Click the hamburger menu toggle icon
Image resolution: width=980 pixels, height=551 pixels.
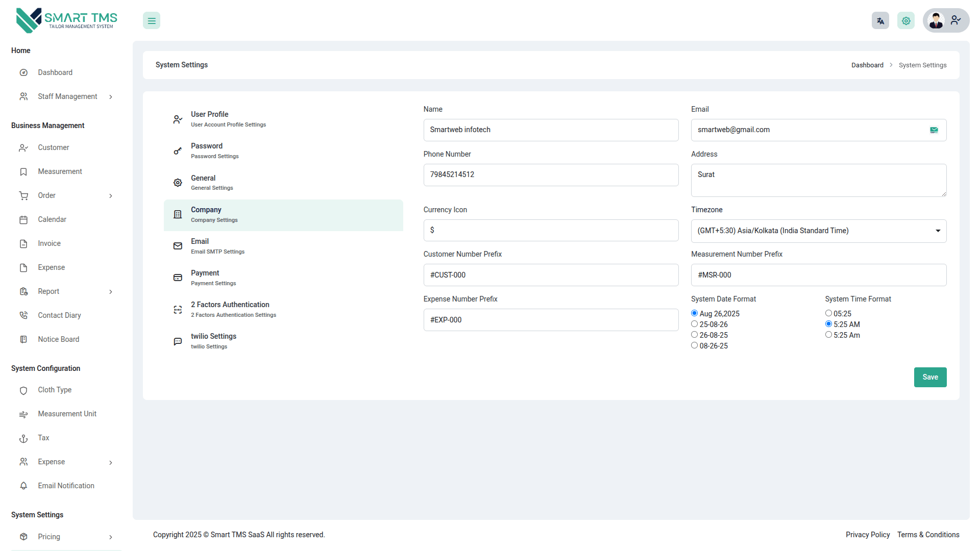[x=152, y=21]
